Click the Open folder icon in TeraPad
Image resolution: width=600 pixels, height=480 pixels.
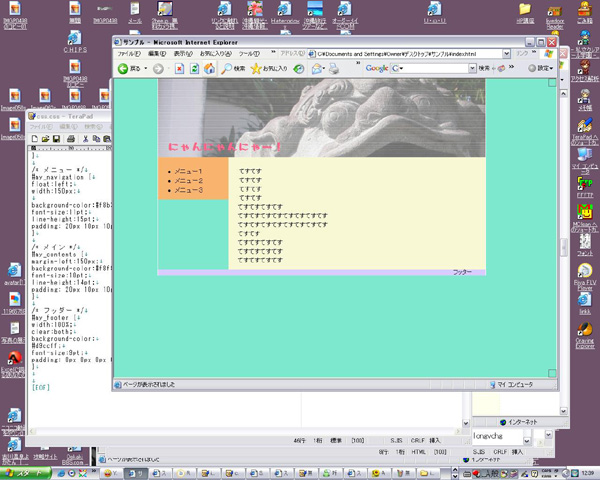coord(46,139)
